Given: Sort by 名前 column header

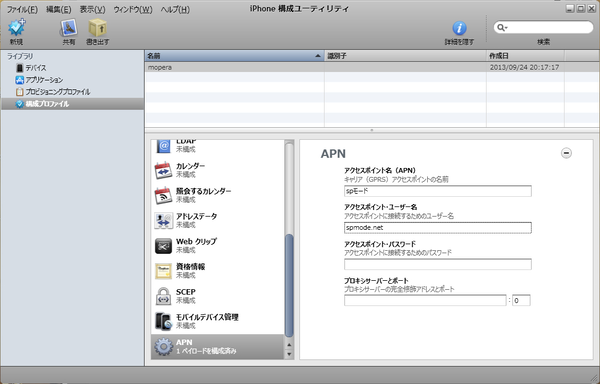Looking at the screenshot, I should [x=235, y=56].
